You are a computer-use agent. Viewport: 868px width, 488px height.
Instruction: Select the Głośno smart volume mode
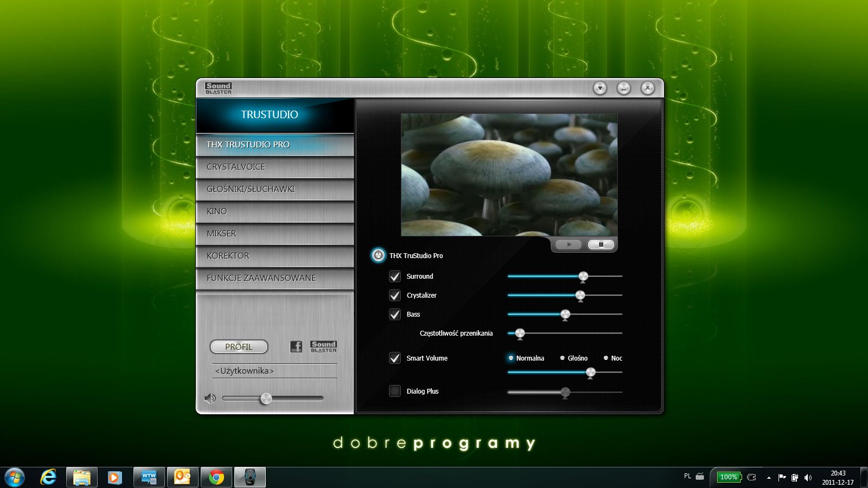click(x=563, y=358)
